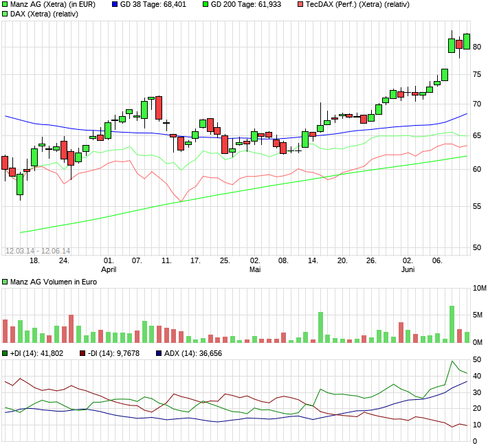Click the last green candlestick near 80
The height and width of the screenshot is (448, 499).
pos(467,41)
